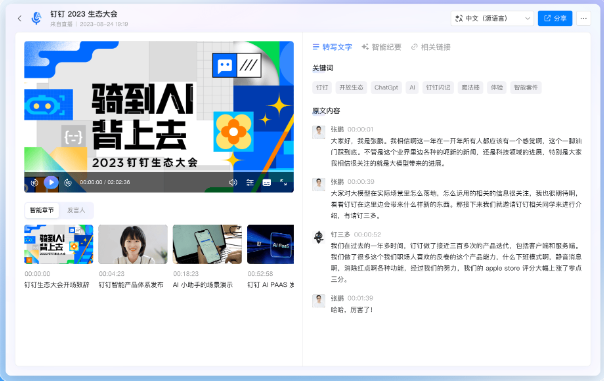This screenshot has height=381, width=604.
Task: Go back using the left arrow icon
Action: (20, 18)
